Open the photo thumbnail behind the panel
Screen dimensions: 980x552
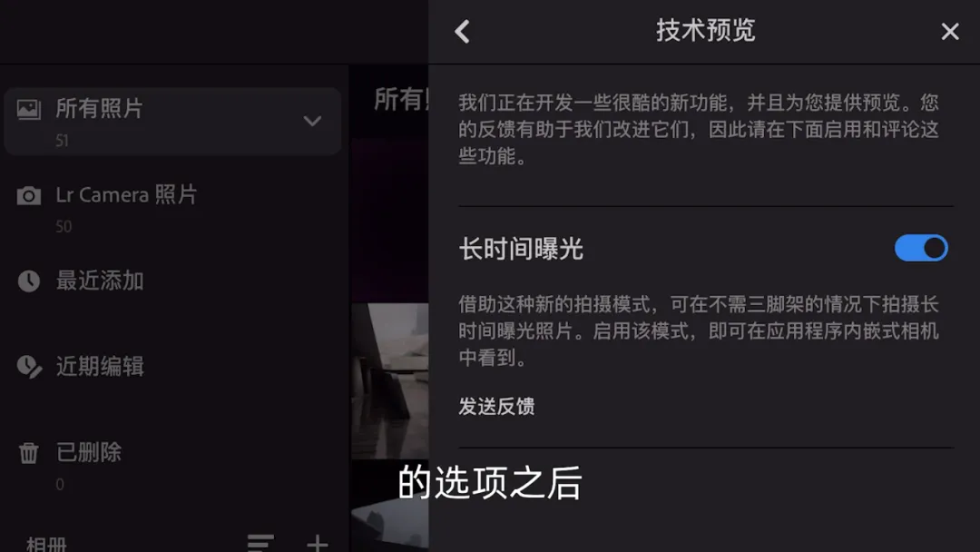click(x=390, y=381)
